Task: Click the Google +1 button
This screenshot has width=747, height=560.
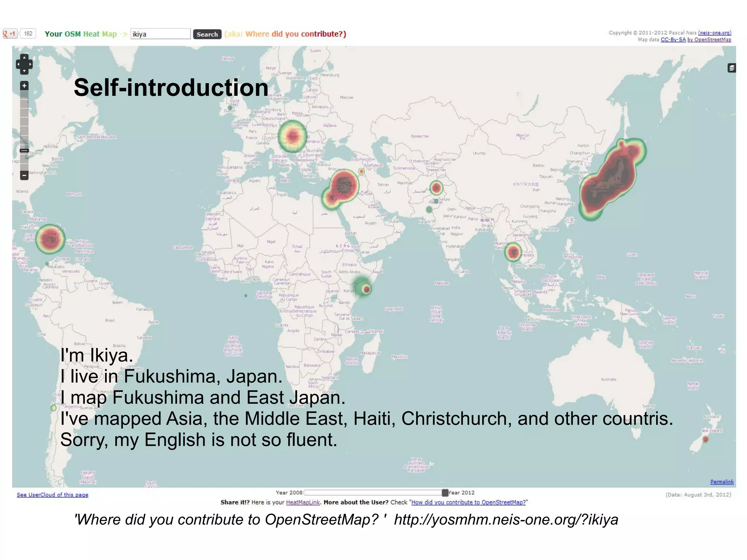Action: [10, 34]
